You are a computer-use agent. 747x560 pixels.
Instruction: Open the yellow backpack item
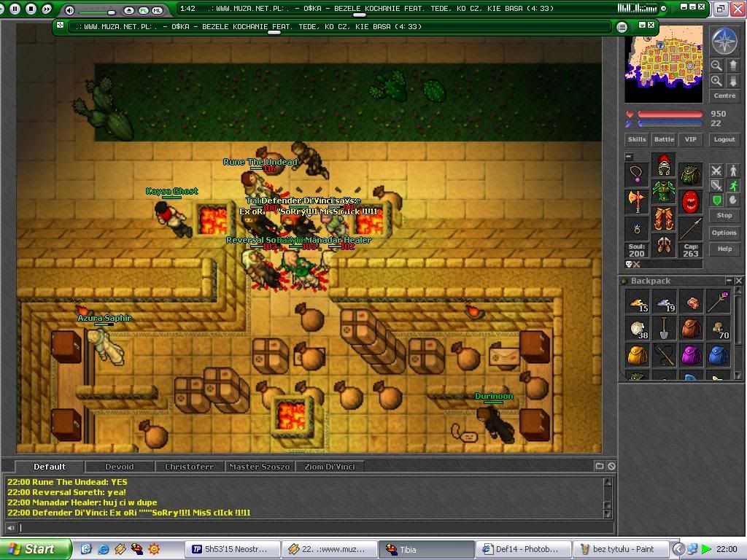coord(638,355)
